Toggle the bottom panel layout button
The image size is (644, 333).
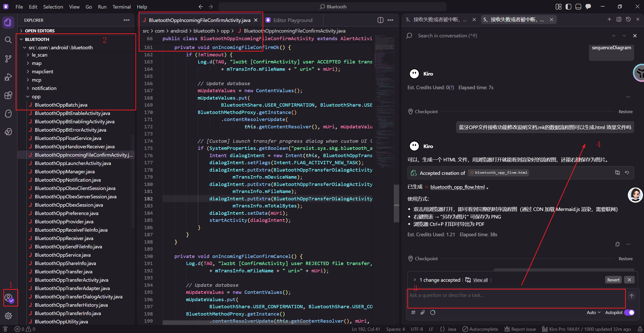point(578,7)
